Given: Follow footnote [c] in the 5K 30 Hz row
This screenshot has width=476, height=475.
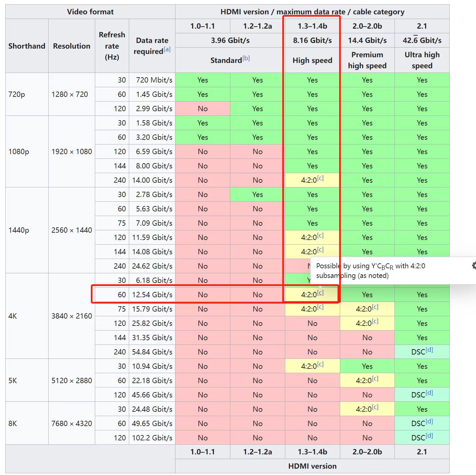Looking at the screenshot, I should (320, 364).
